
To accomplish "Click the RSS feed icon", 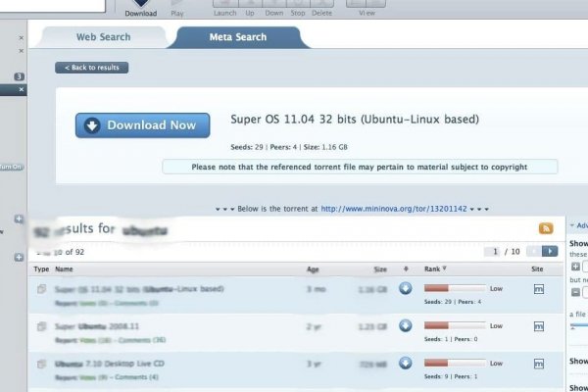I will point(546,228).
